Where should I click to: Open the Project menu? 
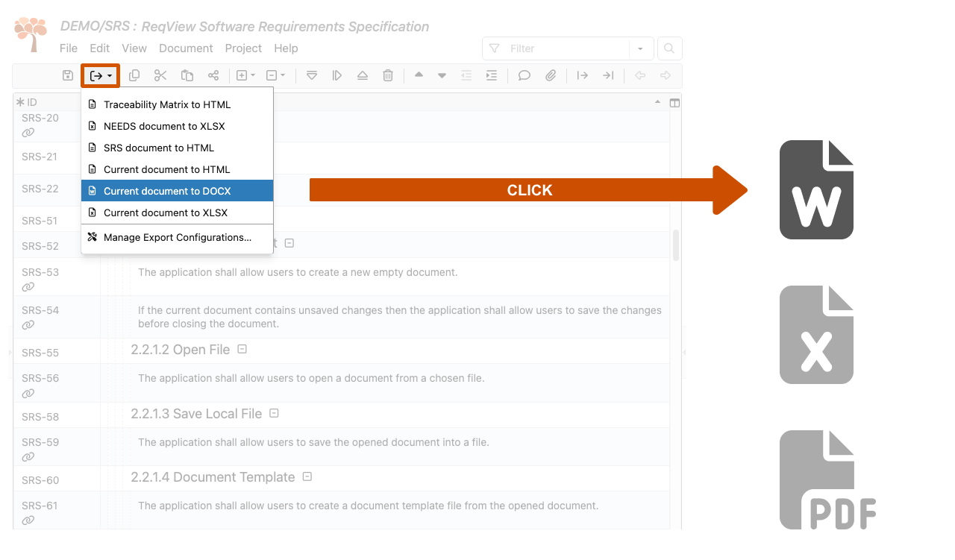tap(243, 48)
